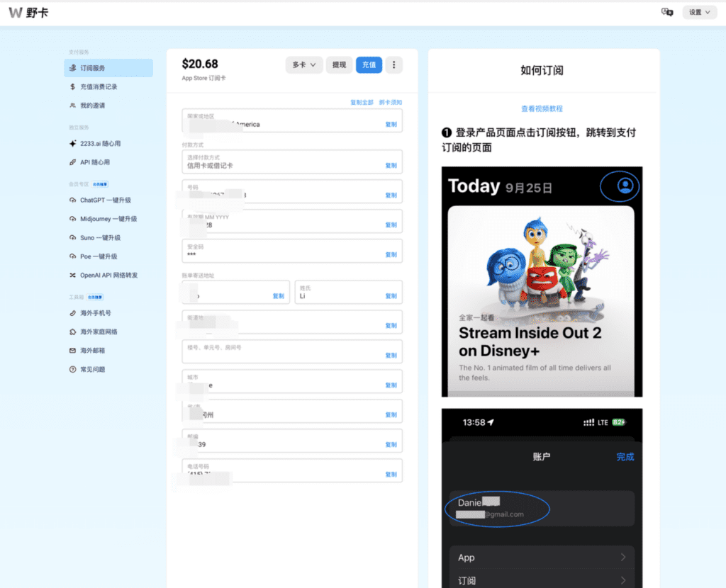Click the 绑卡须知 link

tap(391, 102)
